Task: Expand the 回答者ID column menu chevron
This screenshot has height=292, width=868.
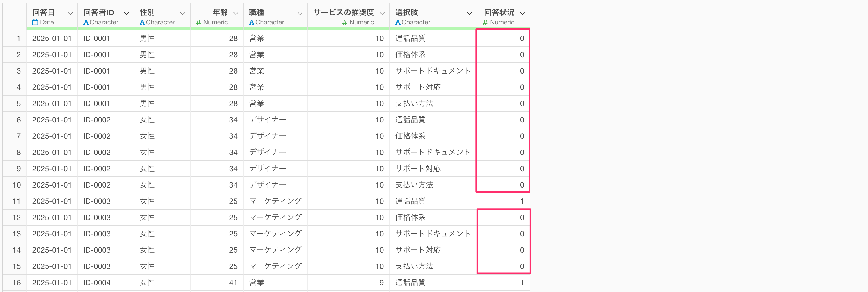Action: tap(126, 13)
